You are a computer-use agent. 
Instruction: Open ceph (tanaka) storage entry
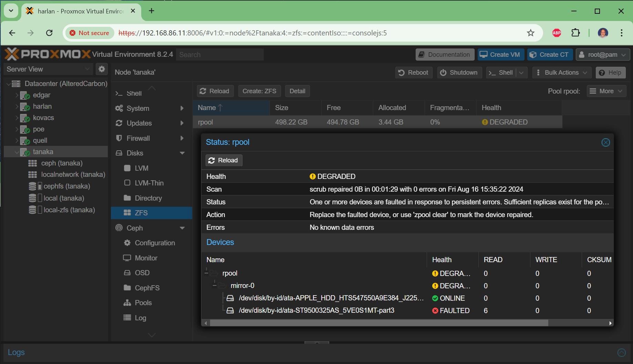point(62,163)
